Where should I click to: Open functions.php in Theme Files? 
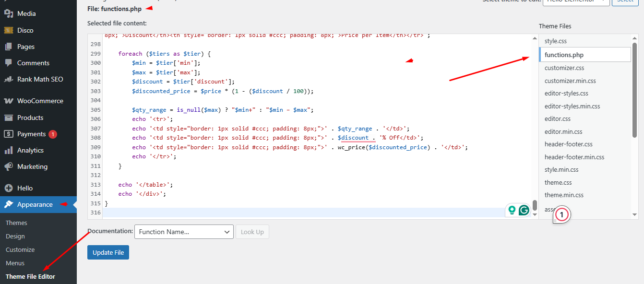point(585,55)
